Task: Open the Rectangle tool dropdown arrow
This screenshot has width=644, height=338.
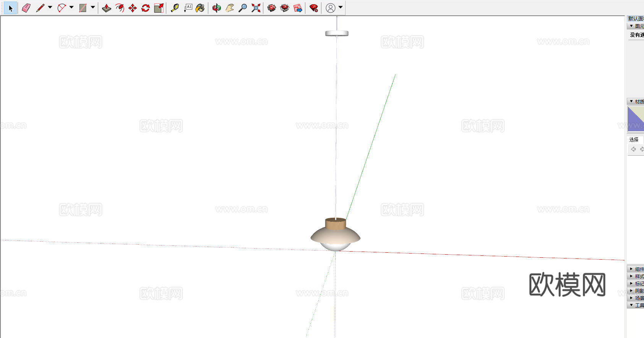Action: tap(93, 7)
